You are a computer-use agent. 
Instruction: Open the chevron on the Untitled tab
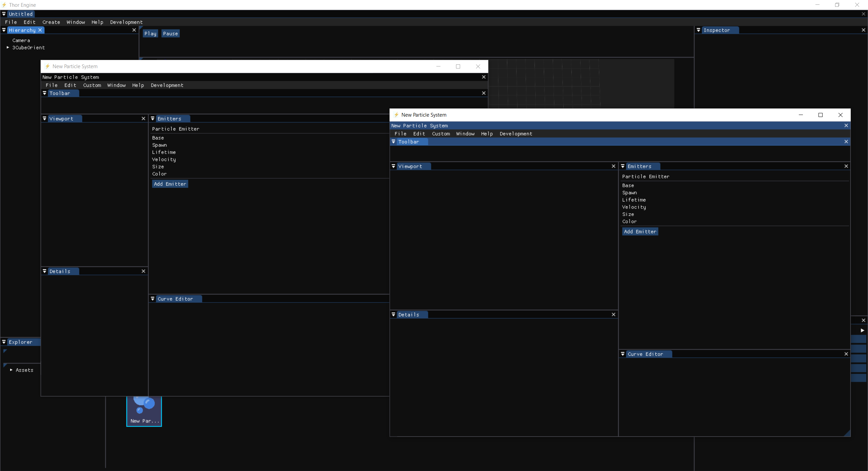point(4,14)
